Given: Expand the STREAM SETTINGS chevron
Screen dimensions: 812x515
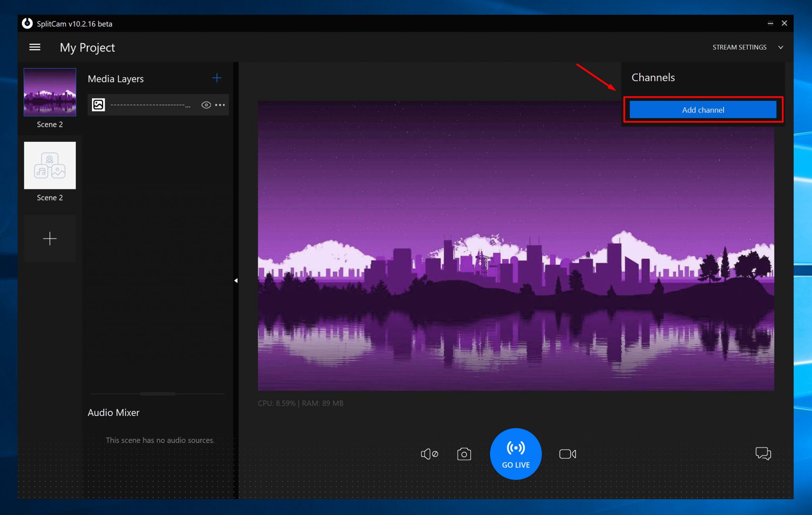Looking at the screenshot, I should point(780,47).
